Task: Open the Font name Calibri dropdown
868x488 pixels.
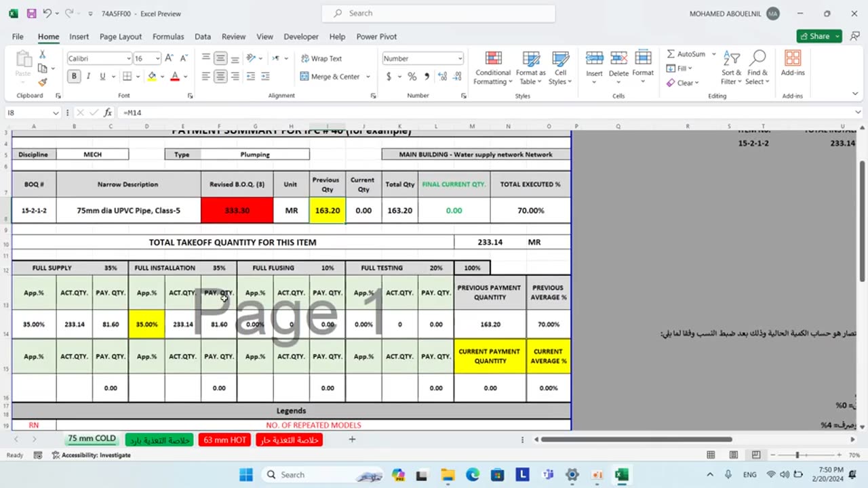Action: [128, 58]
